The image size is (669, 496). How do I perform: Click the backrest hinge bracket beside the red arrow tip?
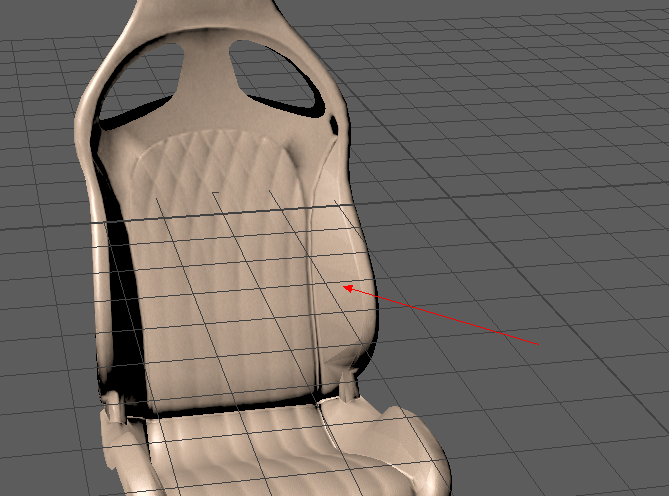coord(349,385)
